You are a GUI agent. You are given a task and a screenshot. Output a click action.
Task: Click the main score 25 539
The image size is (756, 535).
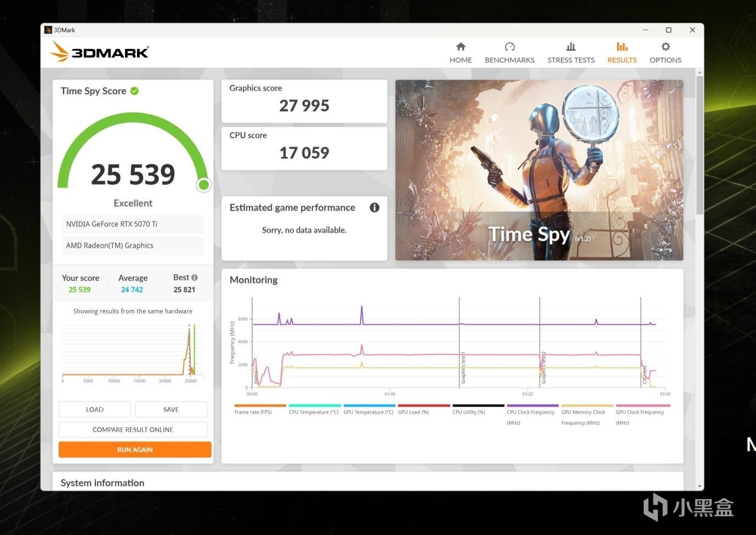click(x=133, y=174)
